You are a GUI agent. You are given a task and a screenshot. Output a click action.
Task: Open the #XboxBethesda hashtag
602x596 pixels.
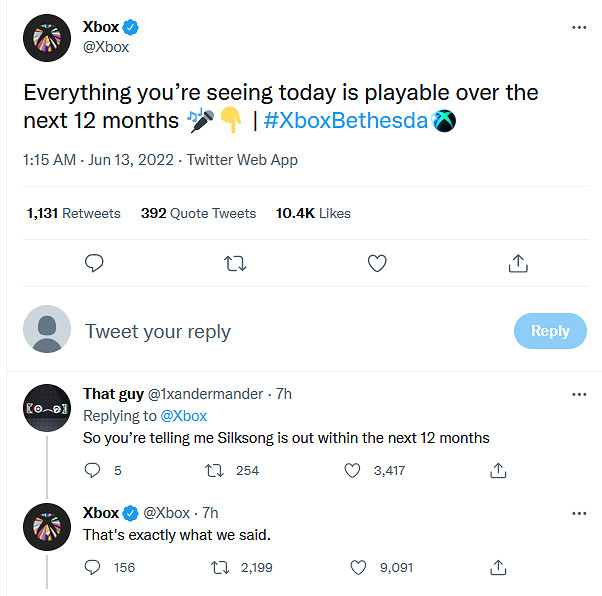(x=346, y=121)
